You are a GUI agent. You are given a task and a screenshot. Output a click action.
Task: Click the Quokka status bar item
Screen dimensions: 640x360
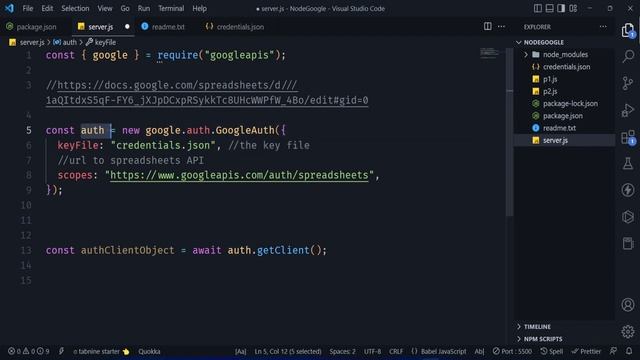pos(149,351)
